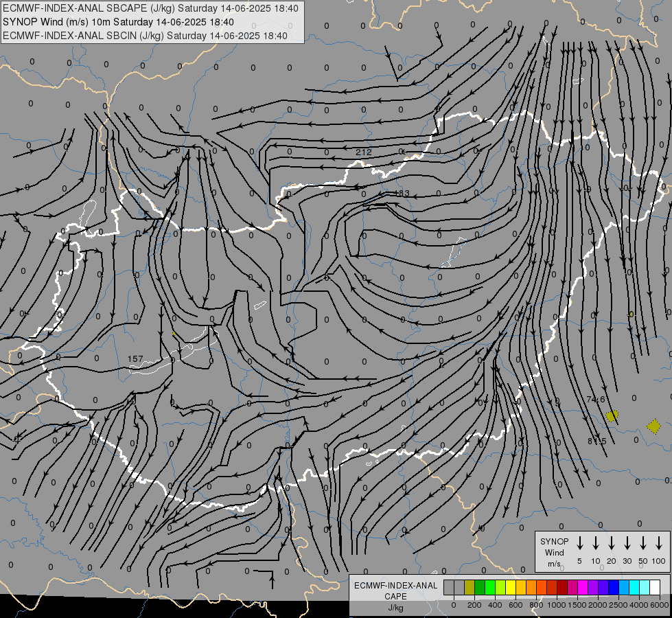Click the 212 value on the map
672x618 pixels.
click(363, 152)
